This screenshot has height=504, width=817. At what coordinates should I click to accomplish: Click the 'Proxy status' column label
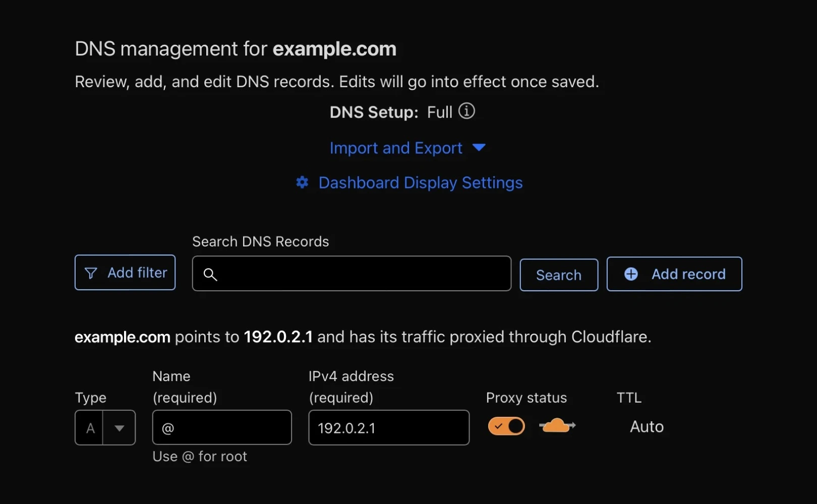527,398
